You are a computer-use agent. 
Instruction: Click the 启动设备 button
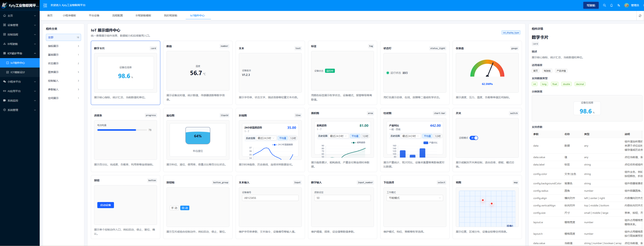[105, 205]
